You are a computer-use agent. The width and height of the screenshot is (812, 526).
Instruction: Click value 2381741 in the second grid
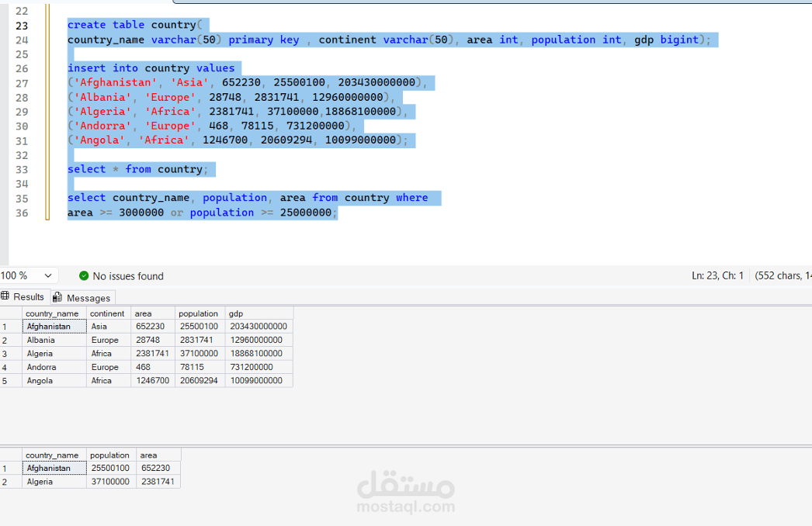[158, 482]
